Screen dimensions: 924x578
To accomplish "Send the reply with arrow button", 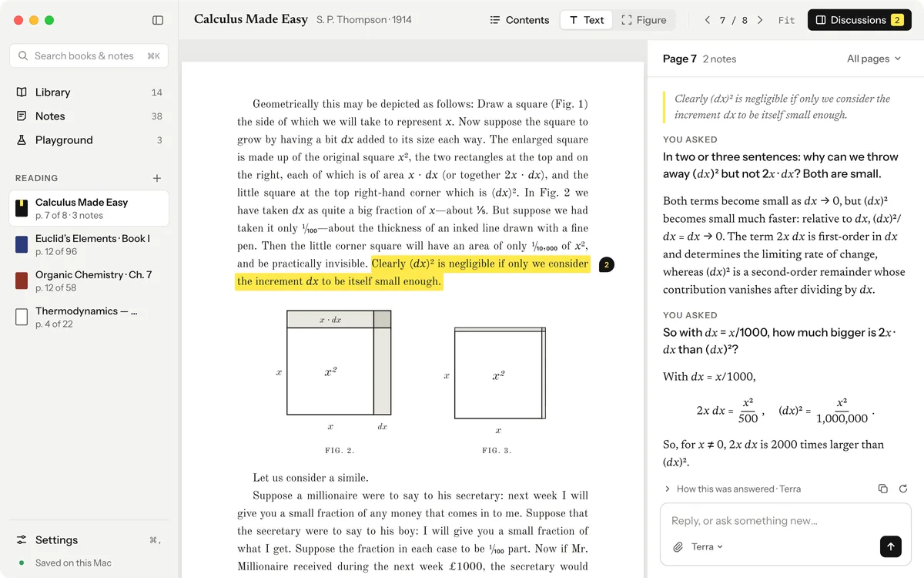I will click(x=891, y=546).
